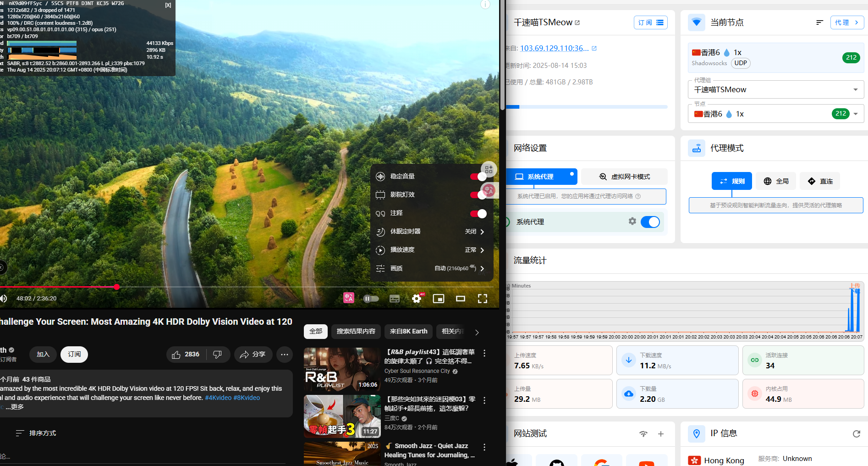
Task: Open options for the 三度C video
Action: point(484,400)
